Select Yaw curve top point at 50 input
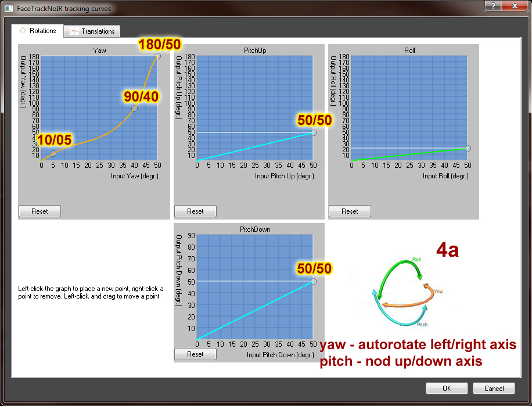Screen dimensions: 532x406 click(x=157, y=56)
